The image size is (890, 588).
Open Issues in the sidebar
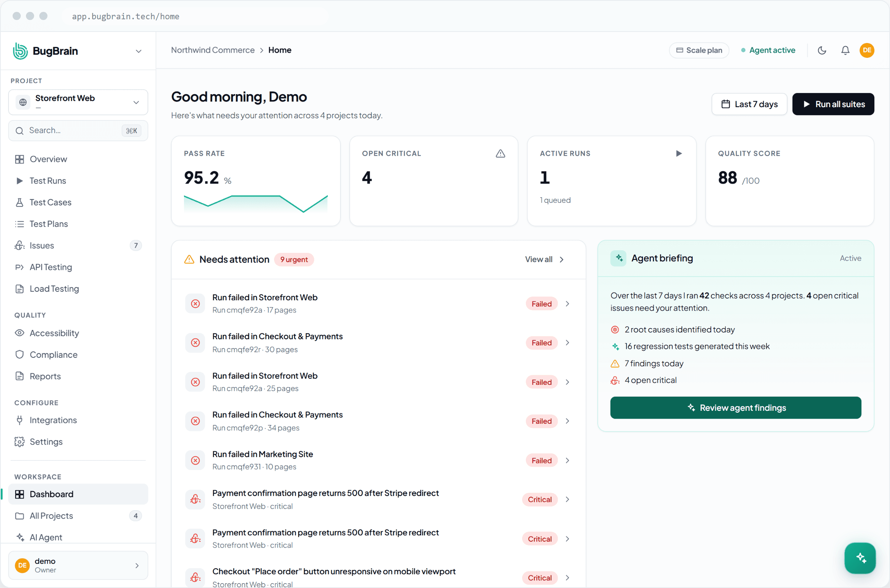coord(78,246)
